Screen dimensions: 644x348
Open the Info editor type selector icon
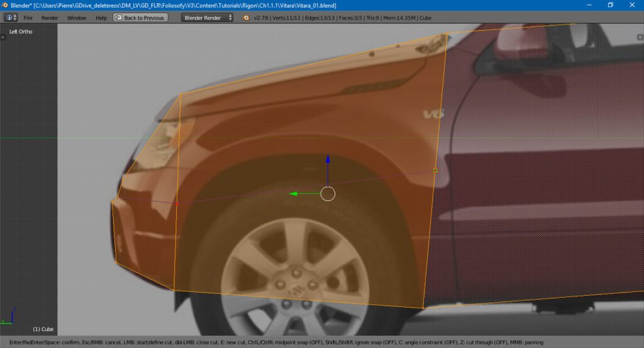click(11, 18)
